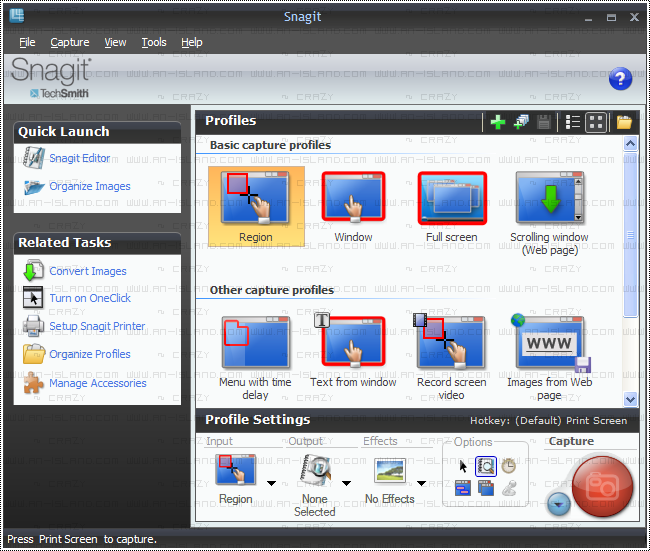Click the Input Region icon in Profile Settings
This screenshot has height=551, width=650.
tap(235, 470)
